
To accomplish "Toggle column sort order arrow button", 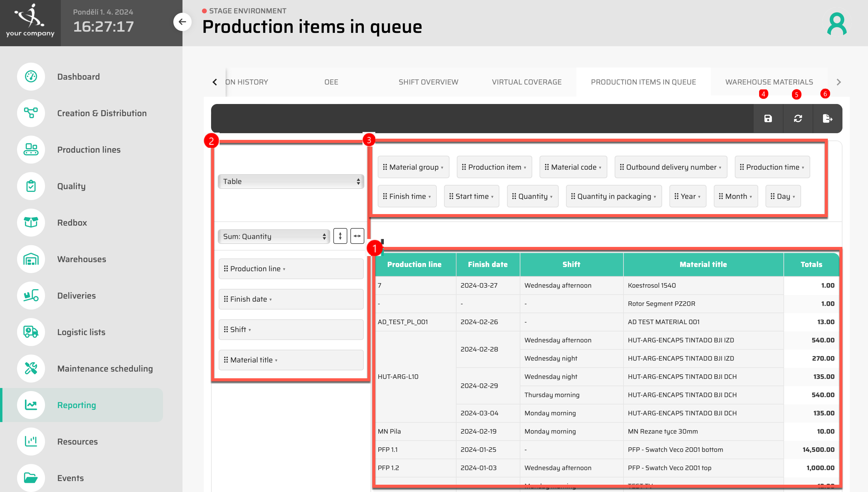I will tap(357, 236).
